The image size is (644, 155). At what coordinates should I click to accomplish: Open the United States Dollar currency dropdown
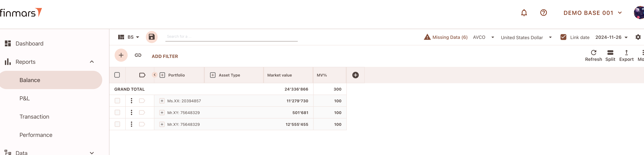coord(526,37)
